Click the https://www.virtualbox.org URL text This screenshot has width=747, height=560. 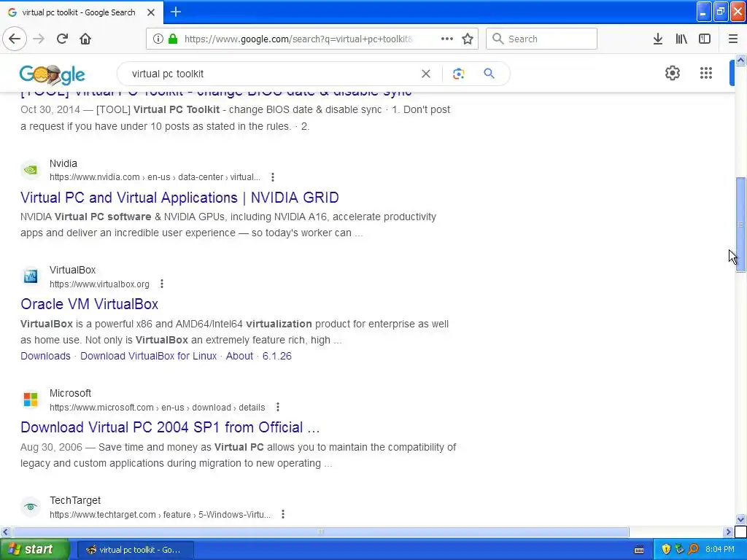click(99, 284)
